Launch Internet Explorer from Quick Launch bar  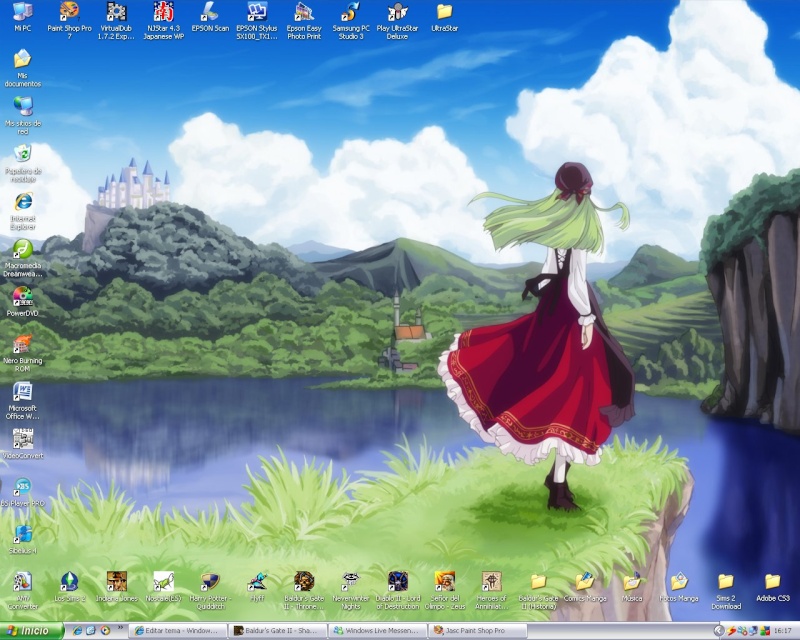pos(78,631)
